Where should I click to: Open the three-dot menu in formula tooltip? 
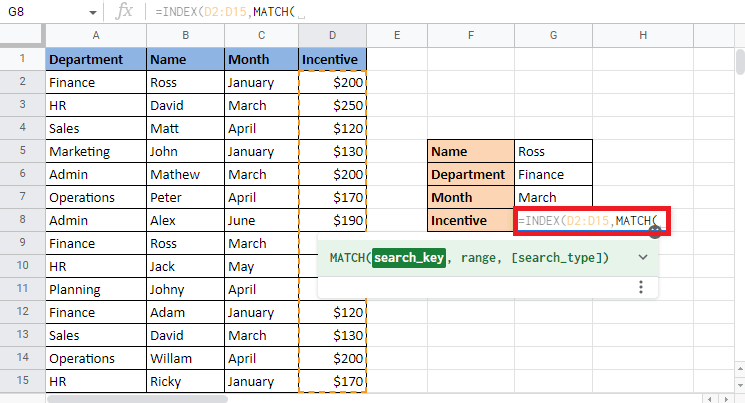pos(640,287)
